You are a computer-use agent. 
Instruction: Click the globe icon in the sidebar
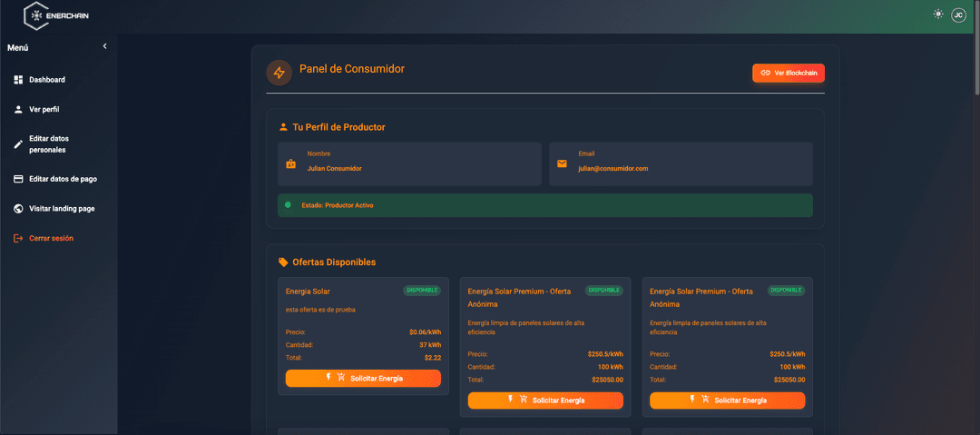point(18,209)
